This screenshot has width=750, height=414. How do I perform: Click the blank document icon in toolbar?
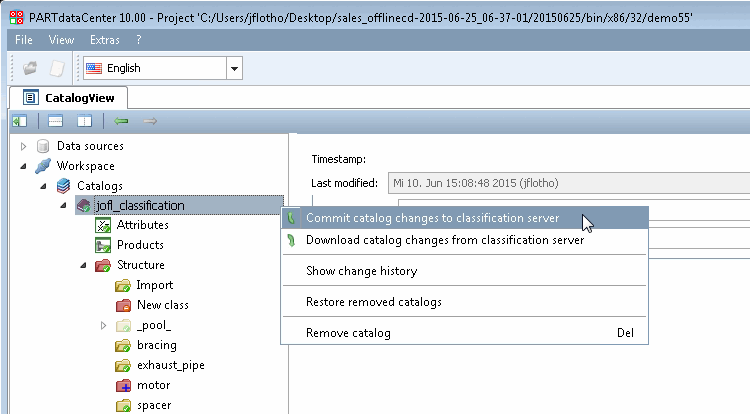coord(57,68)
